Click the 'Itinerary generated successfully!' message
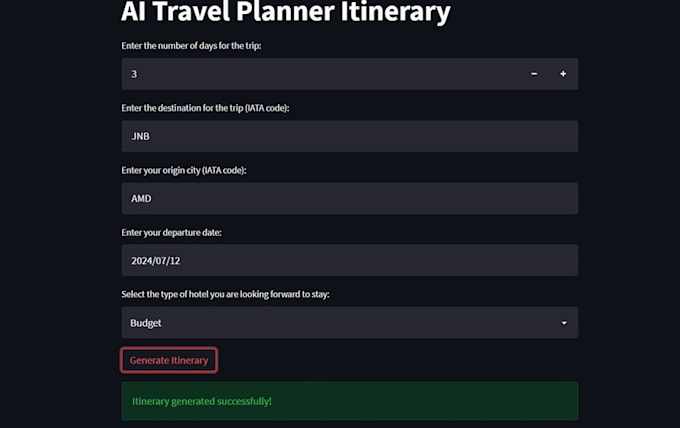The height and width of the screenshot is (428, 680). click(x=202, y=401)
